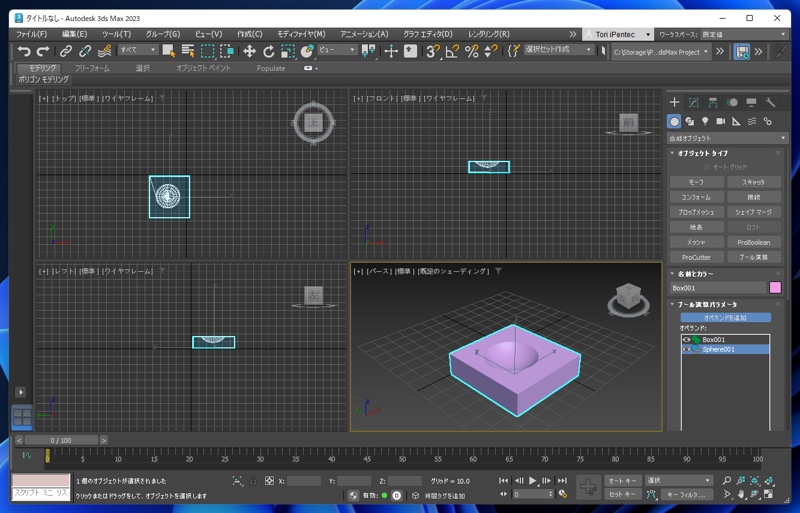Click the Box001 object name field
Screen dimensions: 800x513
[718, 288]
